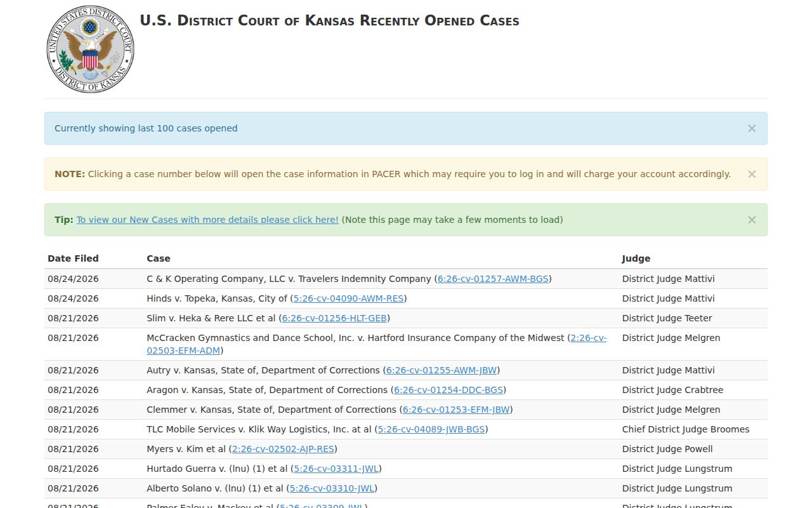Image resolution: width=812 pixels, height=508 pixels.
Task: Click 'Hurtado Guerra v. (lnu) (1)' text
Action: click(206, 469)
